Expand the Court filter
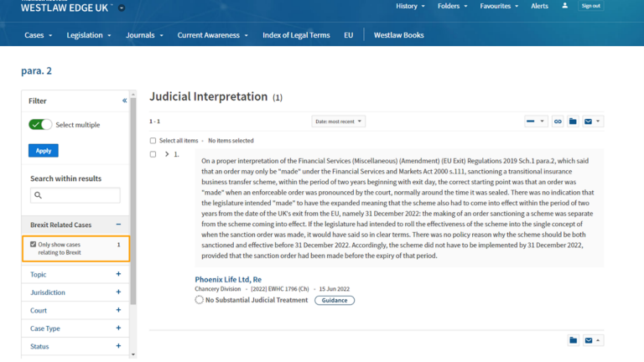 118,310
